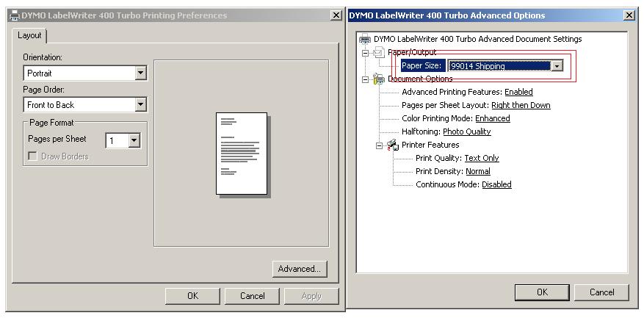
Task: Close the Printing Preferences dialog
Action: coord(336,15)
